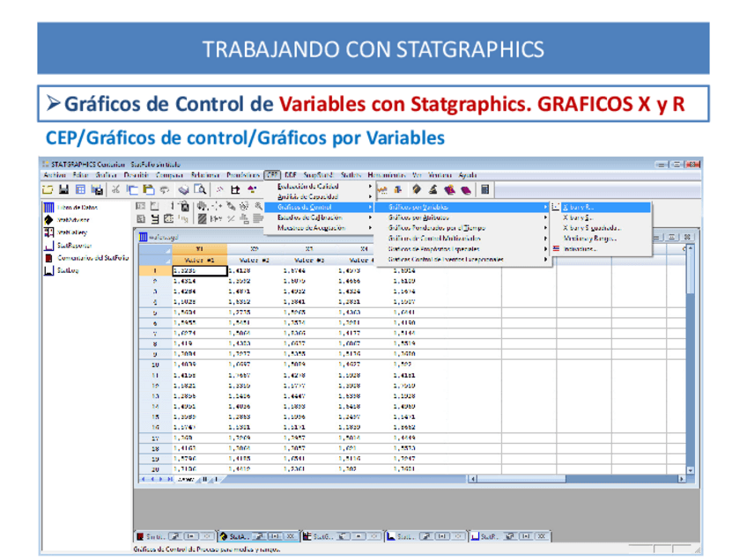Viewport: 747px width, 560px height.
Task: Open the Ayuda menu
Action: 468,175
